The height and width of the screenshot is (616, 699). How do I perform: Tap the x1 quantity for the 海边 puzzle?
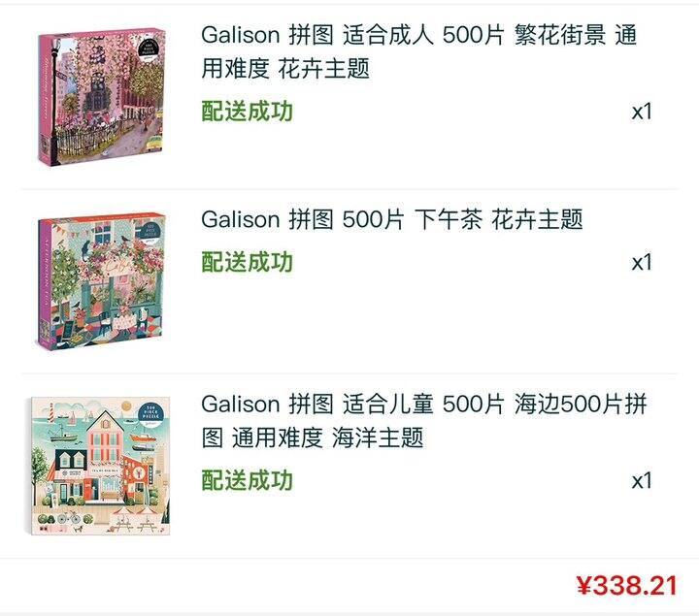[x=642, y=480]
